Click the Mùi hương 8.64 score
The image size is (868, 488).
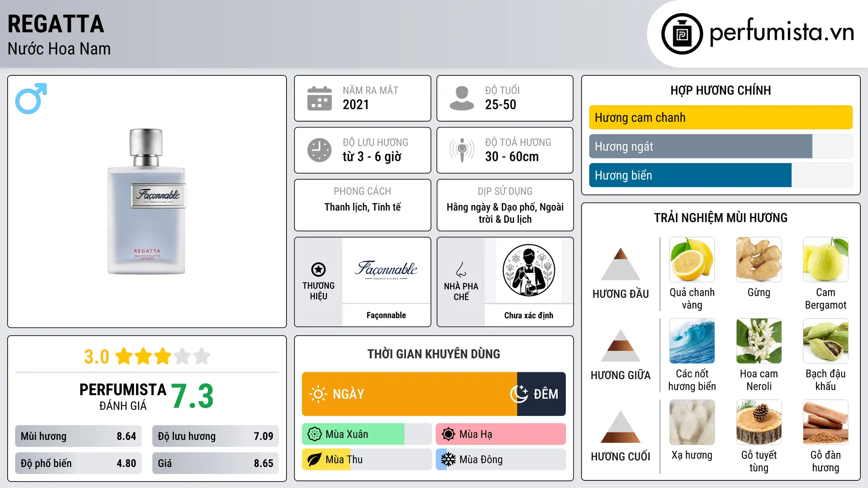[78, 436]
